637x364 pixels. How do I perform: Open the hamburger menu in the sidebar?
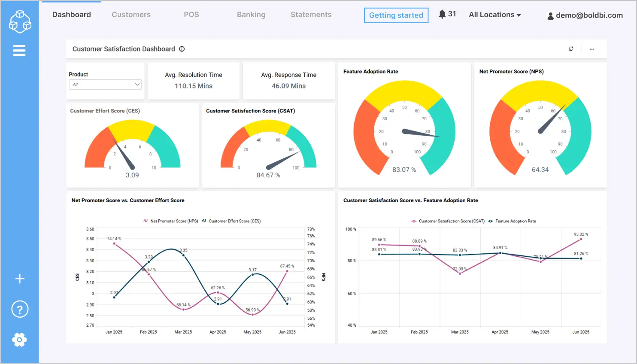coord(19,50)
